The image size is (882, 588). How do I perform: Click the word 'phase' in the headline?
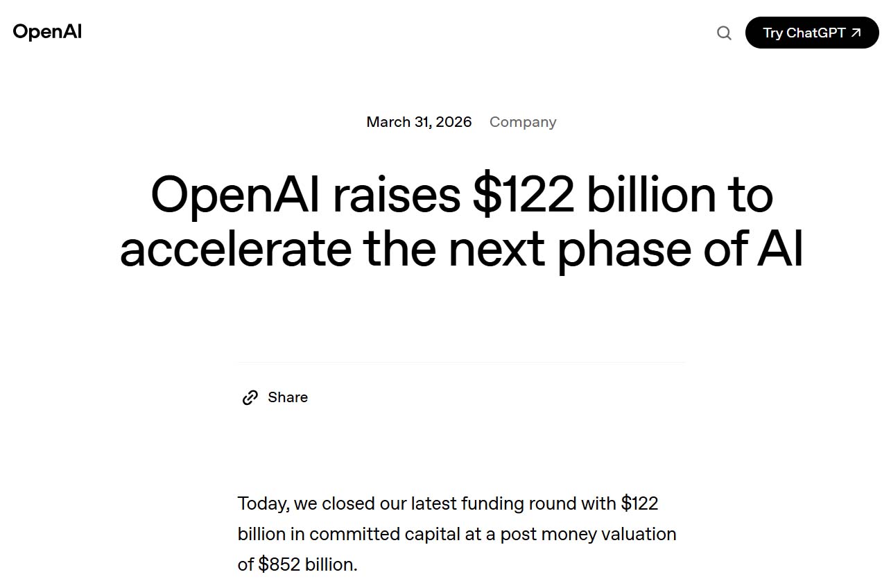click(x=623, y=250)
